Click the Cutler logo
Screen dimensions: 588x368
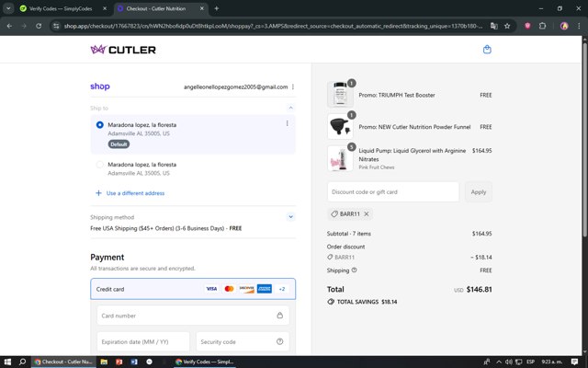tap(123, 50)
